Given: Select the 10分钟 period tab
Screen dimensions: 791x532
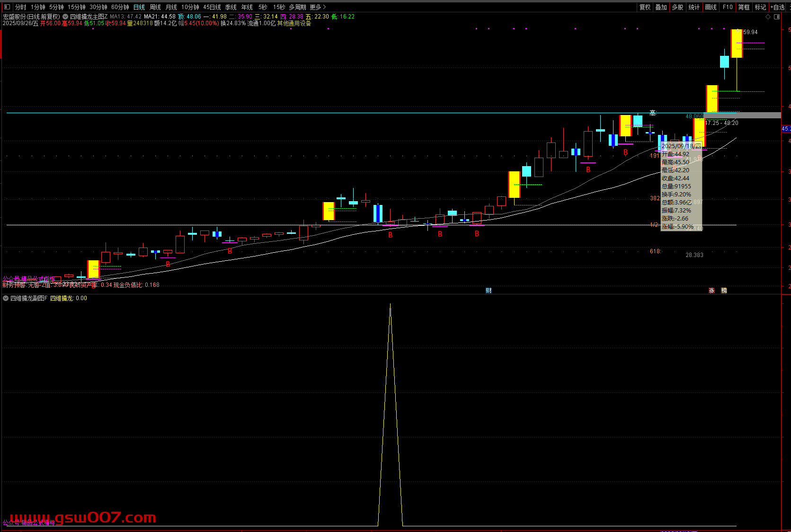Looking at the screenshot, I should click(x=190, y=7).
